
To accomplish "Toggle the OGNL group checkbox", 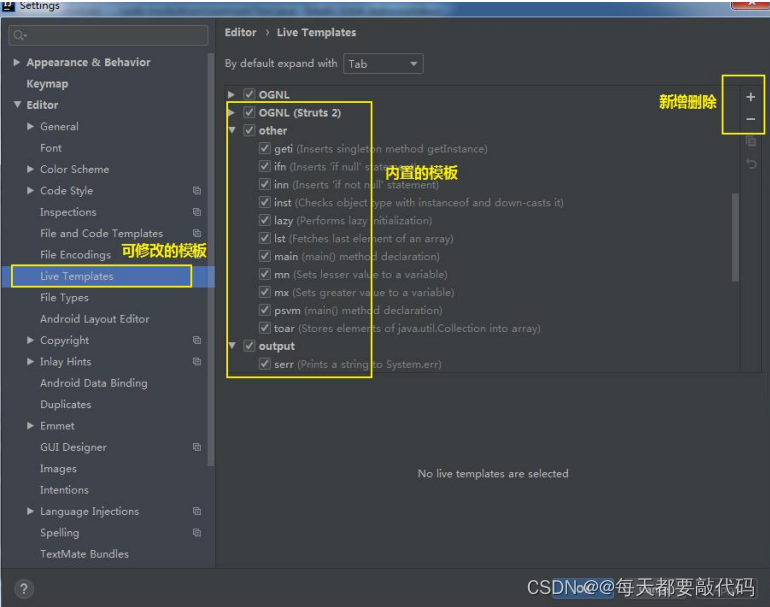I will click(249, 94).
